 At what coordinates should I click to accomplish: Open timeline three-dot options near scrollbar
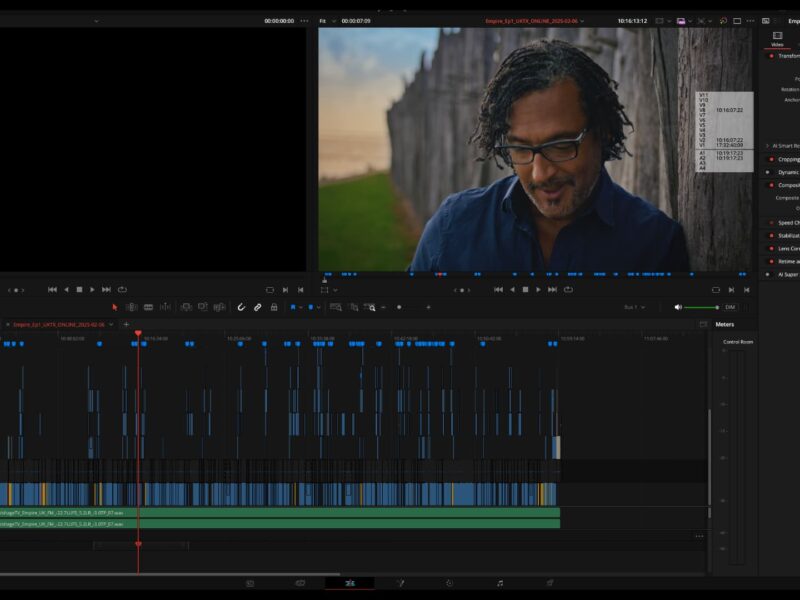699,536
